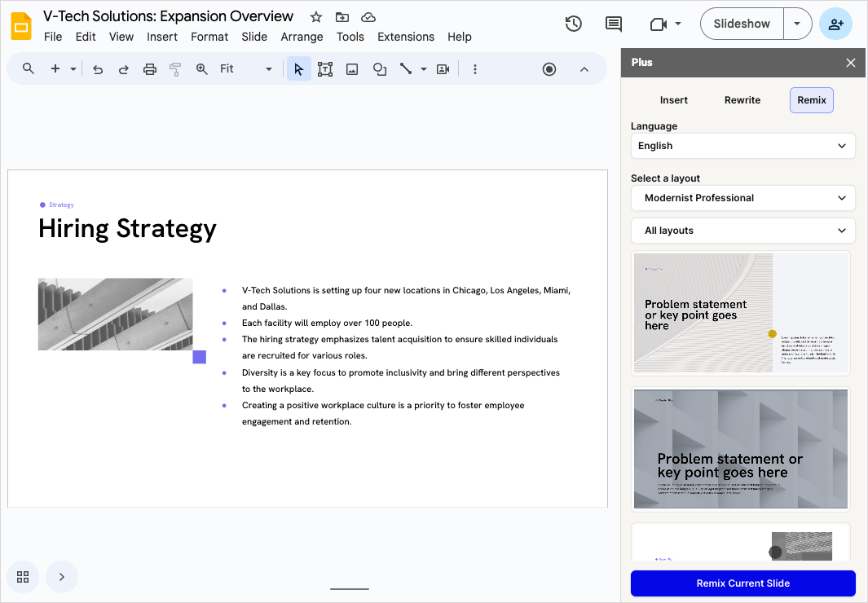The image size is (868, 603).
Task: Click the purple square accent shape
Action: tap(200, 357)
